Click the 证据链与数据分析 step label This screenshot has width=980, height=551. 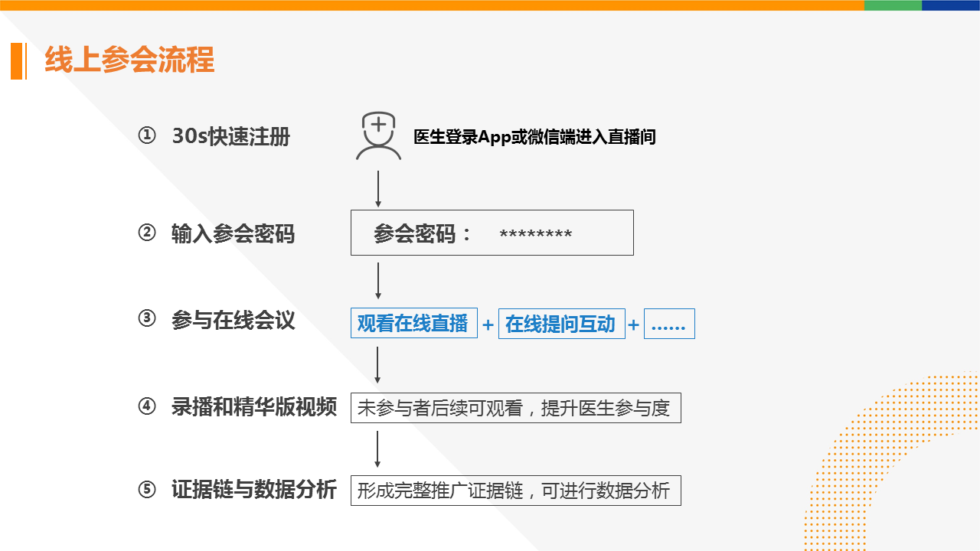(254, 490)
